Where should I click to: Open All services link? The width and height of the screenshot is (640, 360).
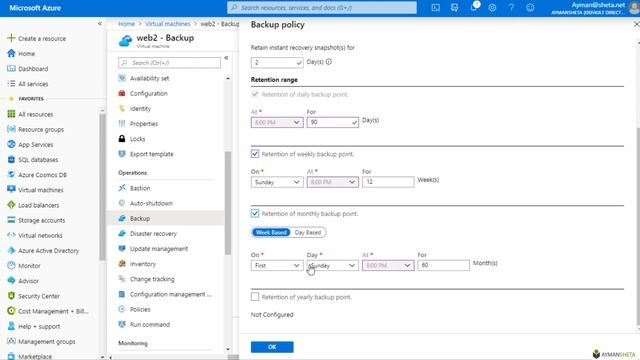click(33, 84)
